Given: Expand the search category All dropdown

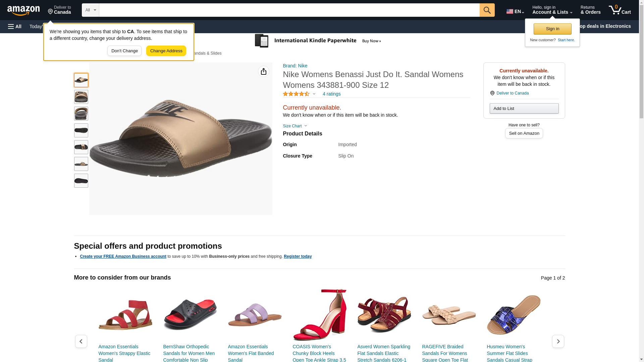Looking at the screenshot, I should pos(90,10).
